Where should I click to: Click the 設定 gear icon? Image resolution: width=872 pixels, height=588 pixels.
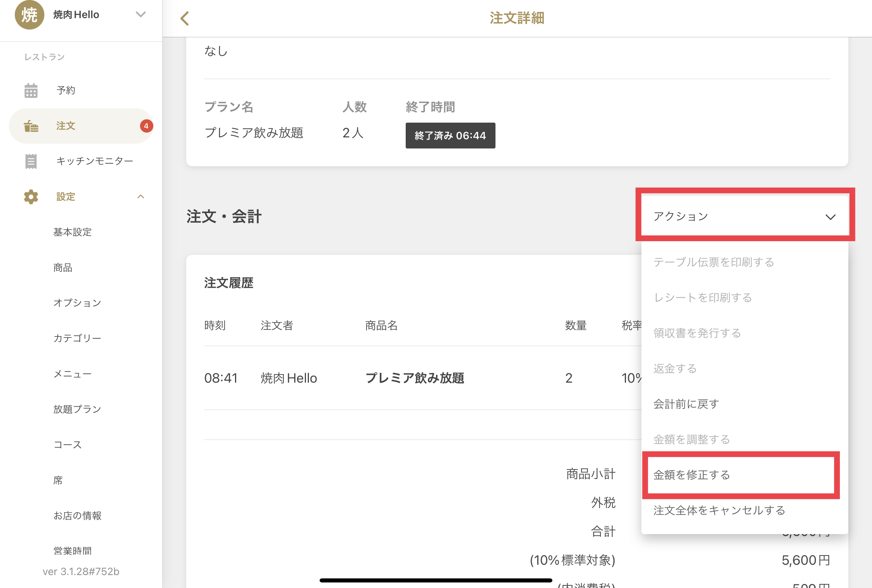30,196
